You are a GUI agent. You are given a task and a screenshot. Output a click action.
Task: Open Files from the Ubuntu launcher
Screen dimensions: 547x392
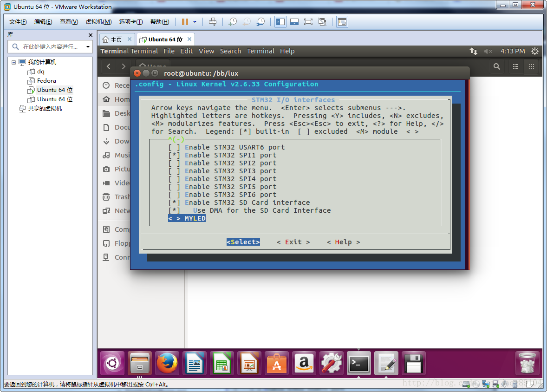pos(140,363)
